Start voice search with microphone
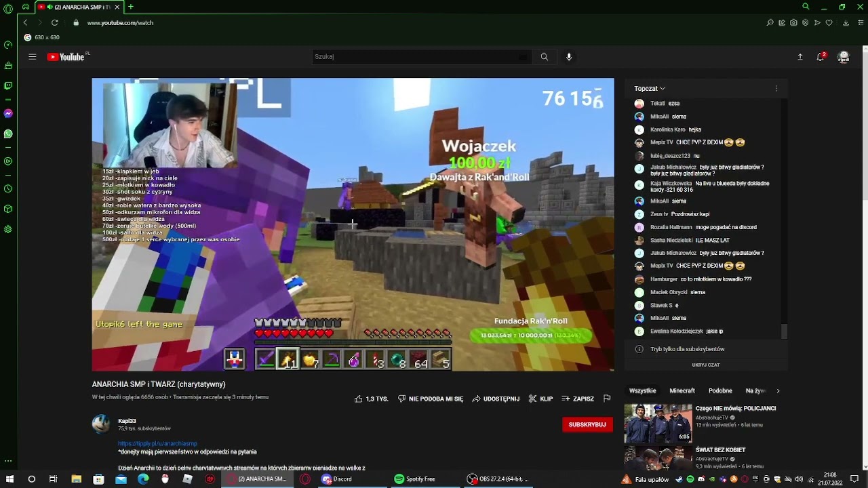Screen dimensions: 868x488 point(569,57)
